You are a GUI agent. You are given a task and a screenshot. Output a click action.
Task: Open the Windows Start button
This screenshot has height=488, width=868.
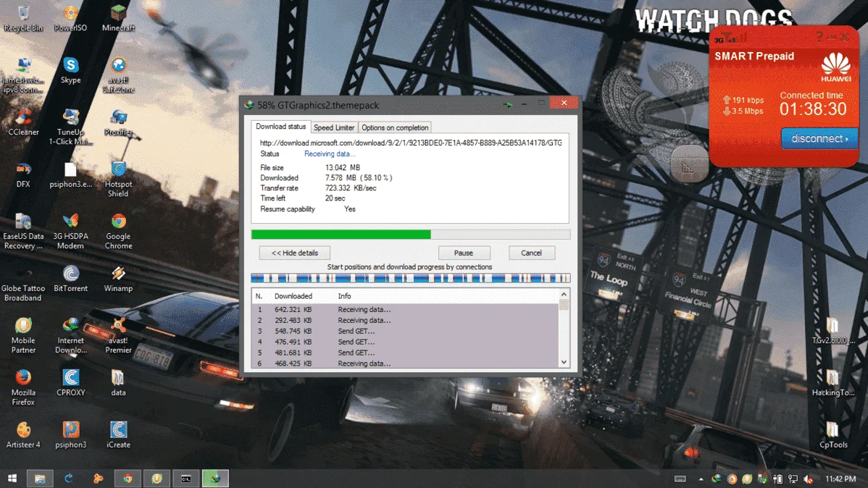pos(12,478)
